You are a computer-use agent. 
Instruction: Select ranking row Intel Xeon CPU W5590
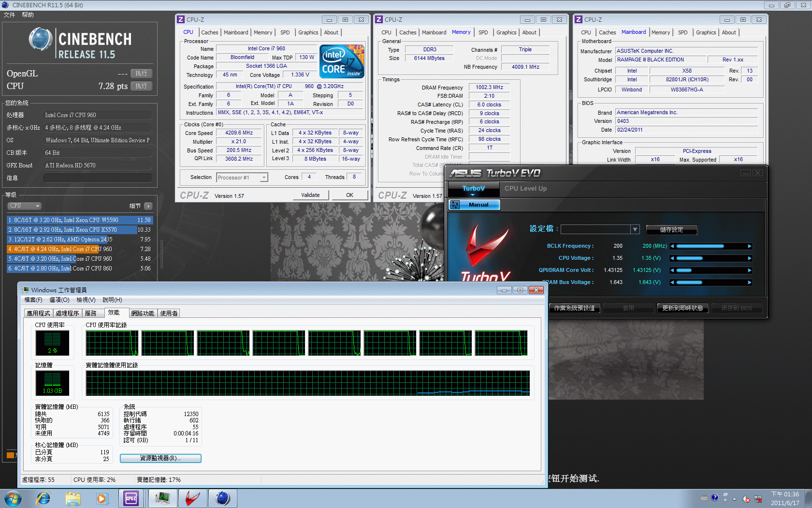point(79,220)
